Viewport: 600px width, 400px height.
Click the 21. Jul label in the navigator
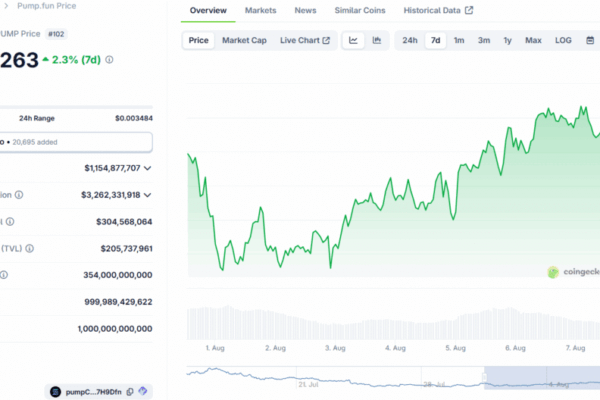308,384
